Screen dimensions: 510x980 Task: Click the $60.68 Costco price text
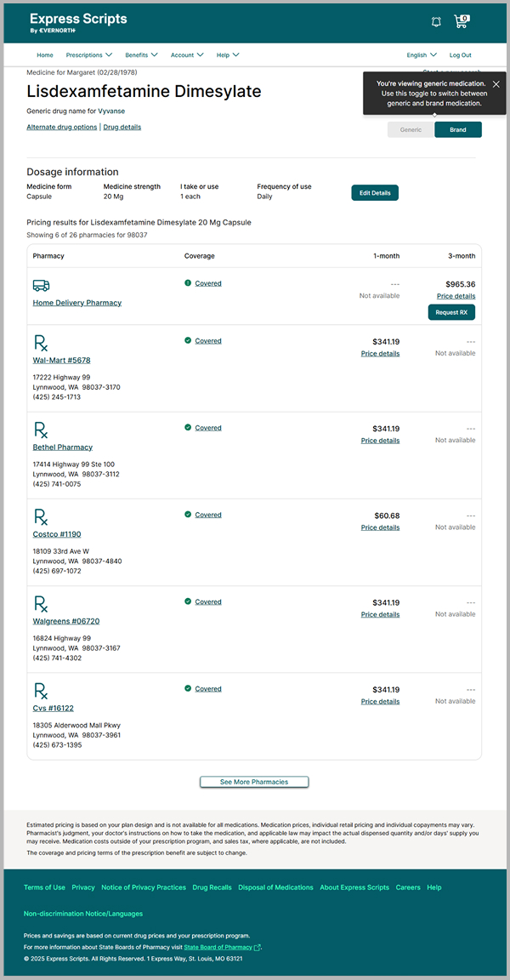[387, 516]
